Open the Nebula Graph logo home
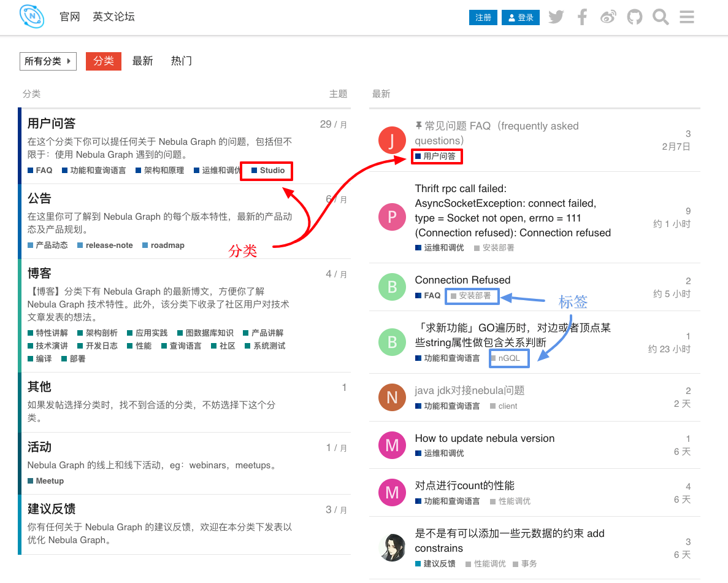The image size is (728, 583). pos(31,16)
